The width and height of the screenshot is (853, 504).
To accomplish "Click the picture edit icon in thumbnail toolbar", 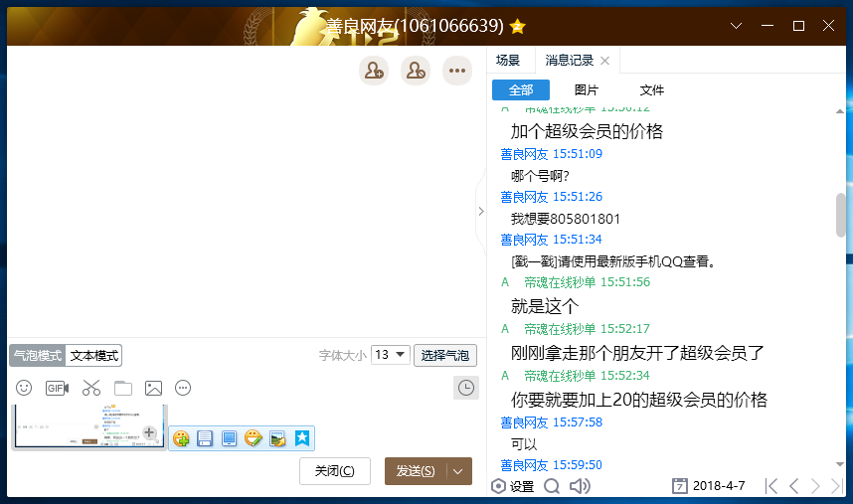I will click(277, 438).
